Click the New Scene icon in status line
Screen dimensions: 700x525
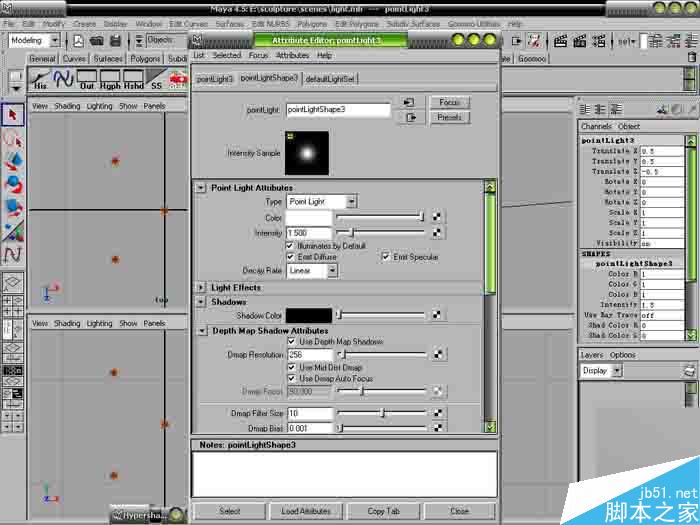(78, 41)
